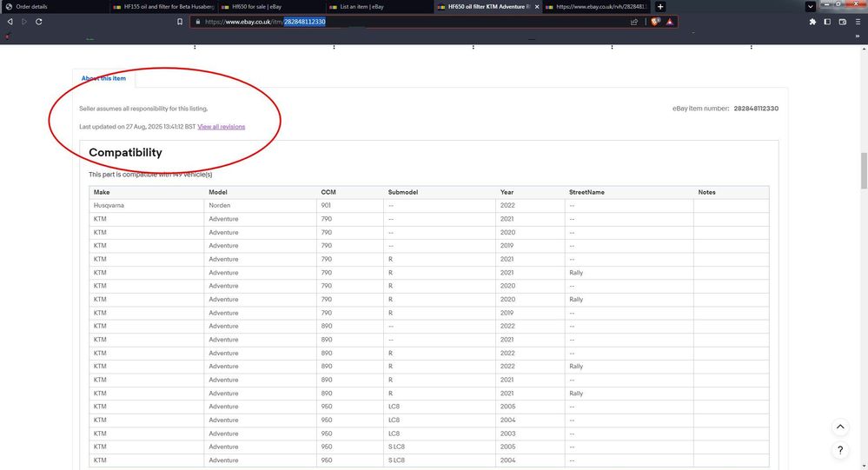This screenshot has width=868, height=470.
Task: Open the Brave Wallet icon
Action: (x=843, y=22)
